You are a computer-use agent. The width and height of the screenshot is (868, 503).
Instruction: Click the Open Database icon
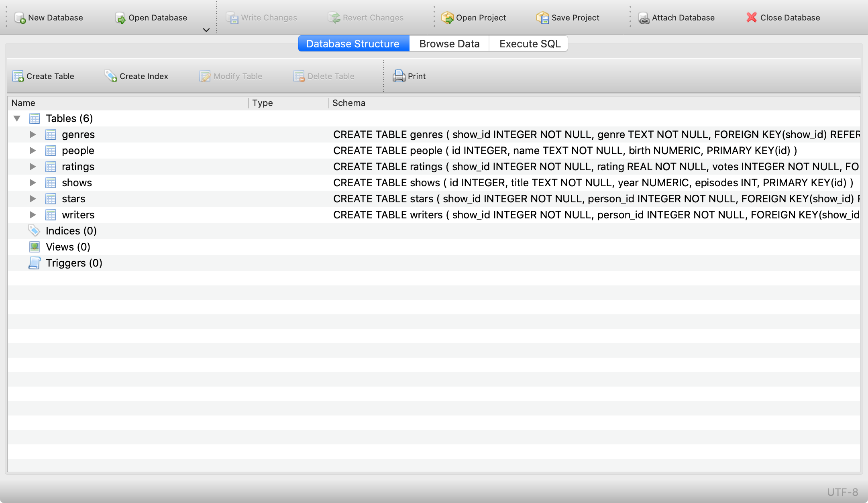(120, 18)
